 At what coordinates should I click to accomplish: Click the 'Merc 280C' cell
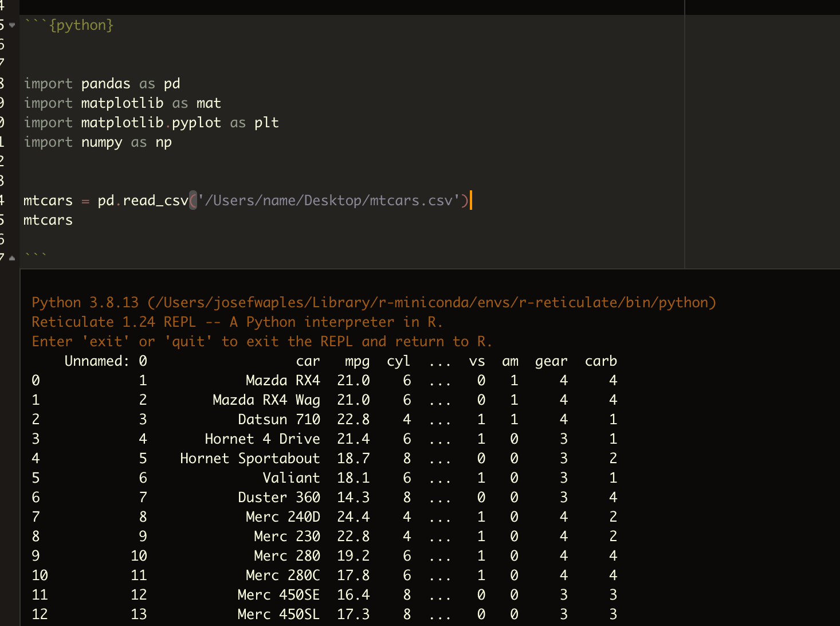tap(283, 576)
